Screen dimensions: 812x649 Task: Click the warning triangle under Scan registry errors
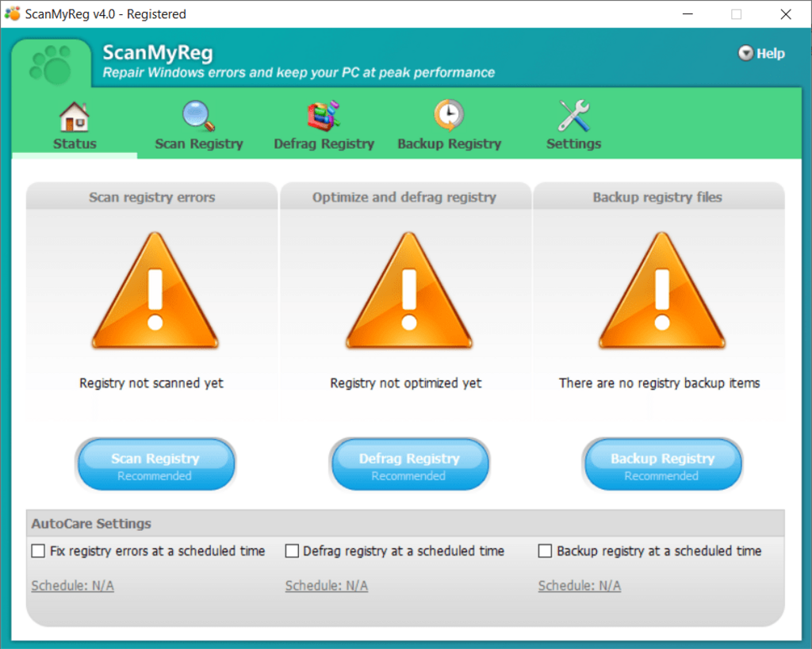coord(155,290)
